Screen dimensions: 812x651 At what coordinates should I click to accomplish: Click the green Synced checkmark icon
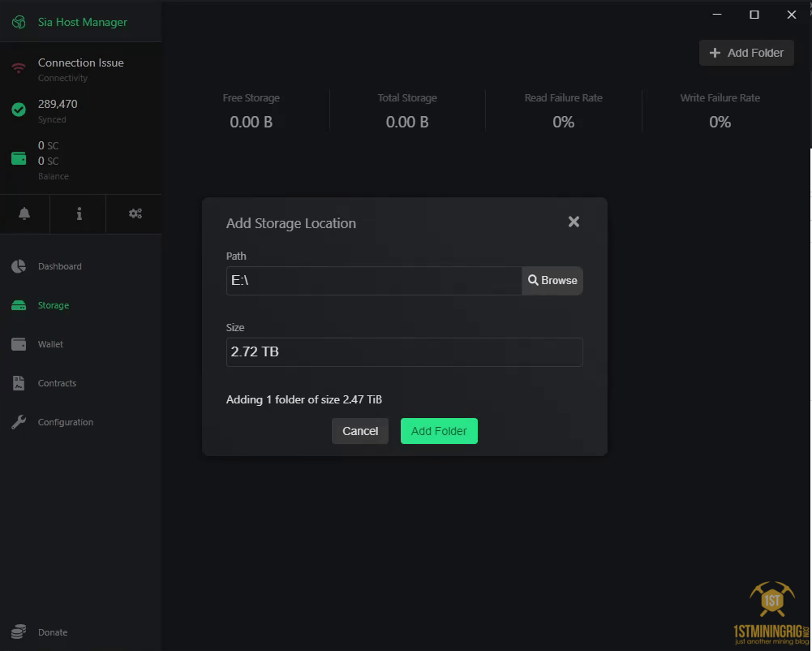tap(19, 110)
